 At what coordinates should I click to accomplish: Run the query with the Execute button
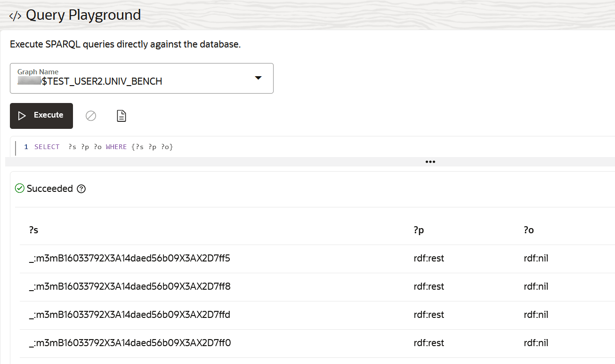(x=41, y=116)
